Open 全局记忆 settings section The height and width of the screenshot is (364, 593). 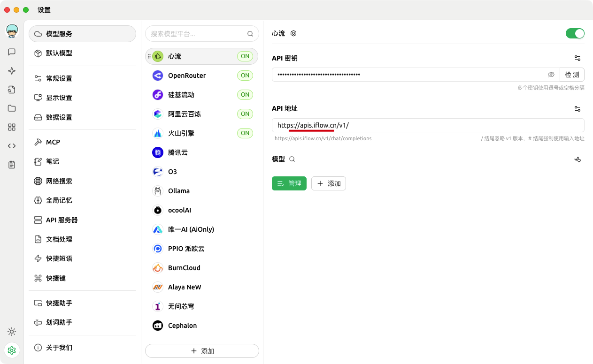[82, 200]
